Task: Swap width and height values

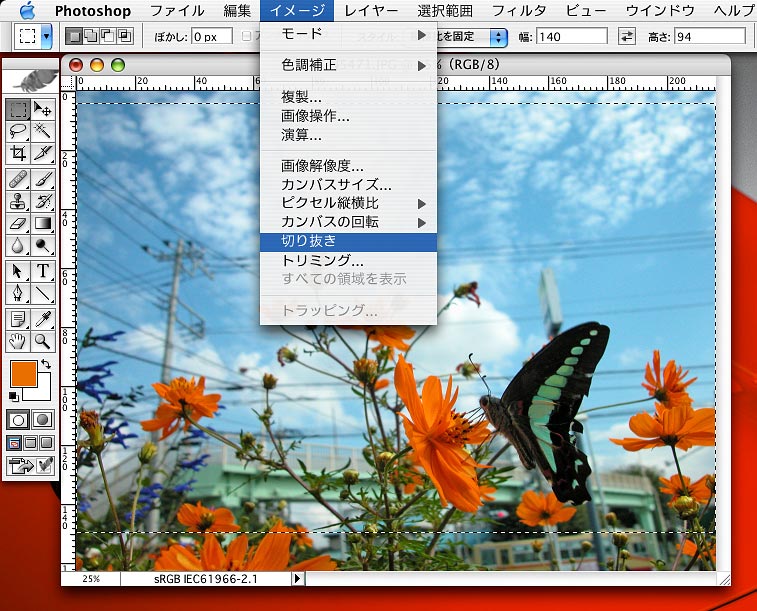Action: point(627,36)
